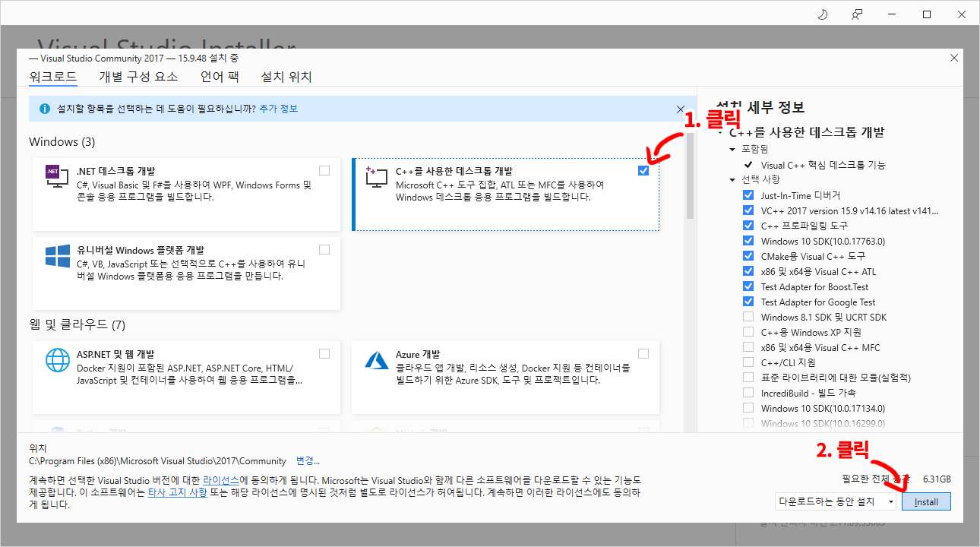The height and width of the screenshot is (547, 980).
Task: Enable C++용 Windows XP 지원 option
Action: [748, 332]
